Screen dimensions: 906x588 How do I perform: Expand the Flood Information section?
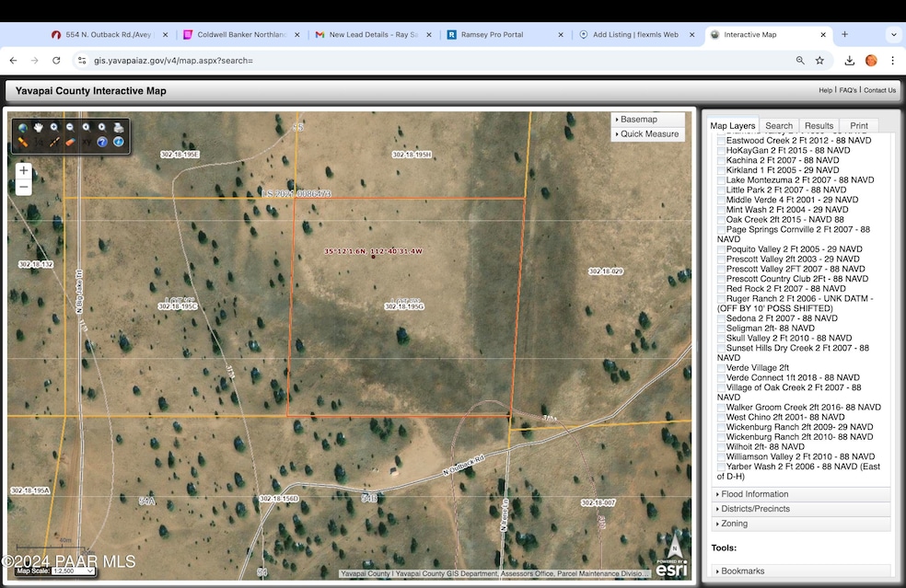tap(753, 493)
